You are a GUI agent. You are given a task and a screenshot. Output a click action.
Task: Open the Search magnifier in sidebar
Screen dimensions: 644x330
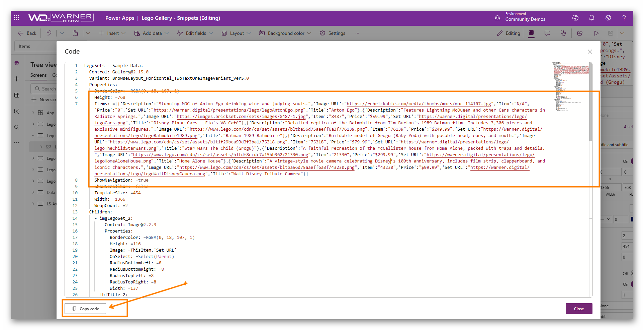(17, 127)
